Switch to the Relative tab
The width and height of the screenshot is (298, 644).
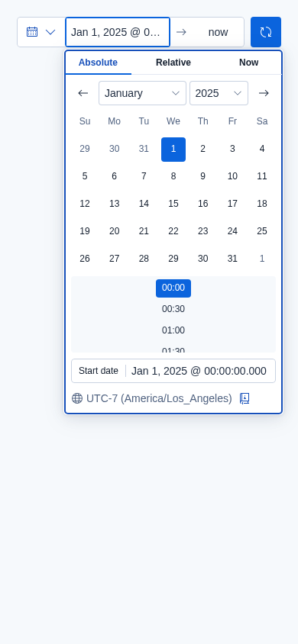pos(173,63)
